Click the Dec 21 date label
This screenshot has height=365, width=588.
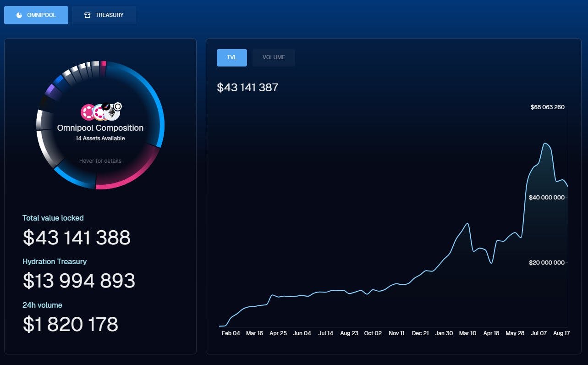420,333
